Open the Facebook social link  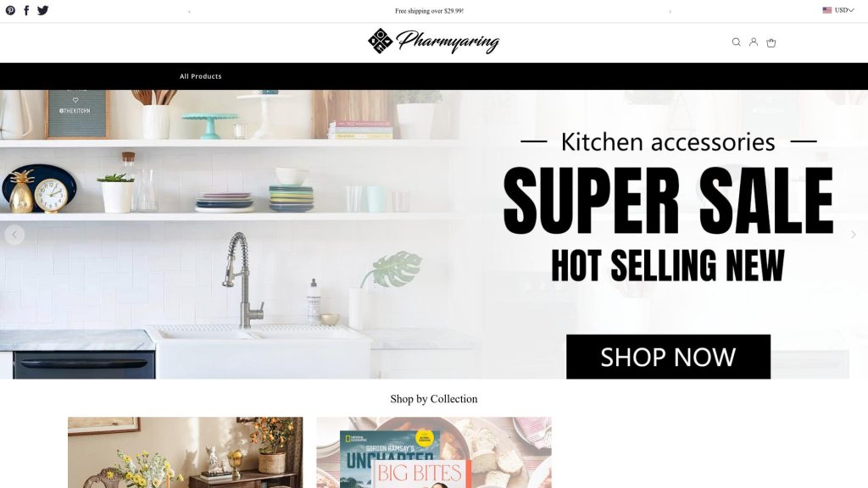click(26, 10)
